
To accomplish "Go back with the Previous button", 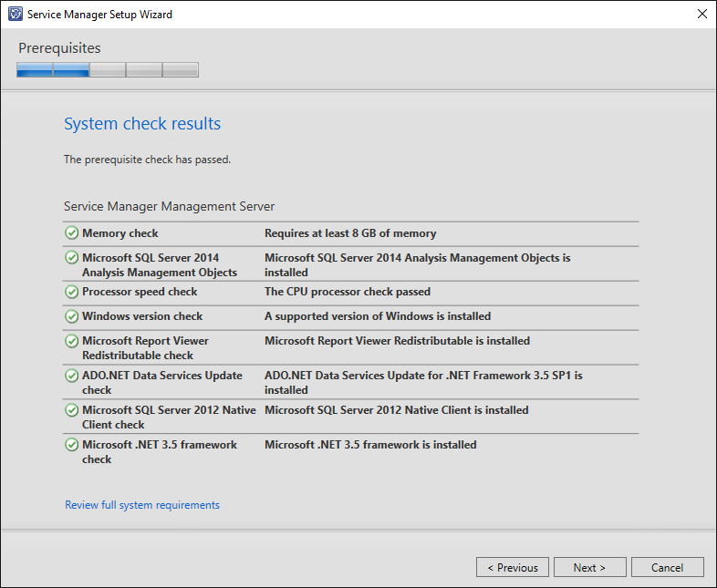I will click(512, 567).
